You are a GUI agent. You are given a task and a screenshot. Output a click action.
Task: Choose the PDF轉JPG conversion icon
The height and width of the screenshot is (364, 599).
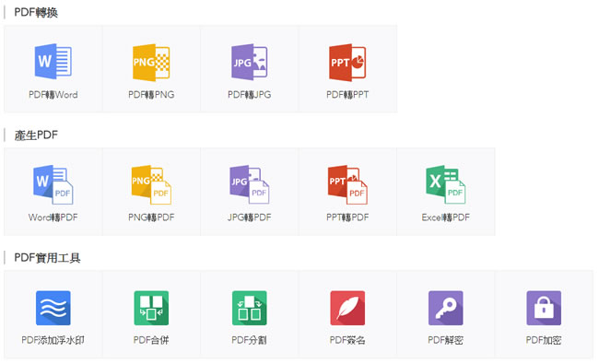(250, 62)
